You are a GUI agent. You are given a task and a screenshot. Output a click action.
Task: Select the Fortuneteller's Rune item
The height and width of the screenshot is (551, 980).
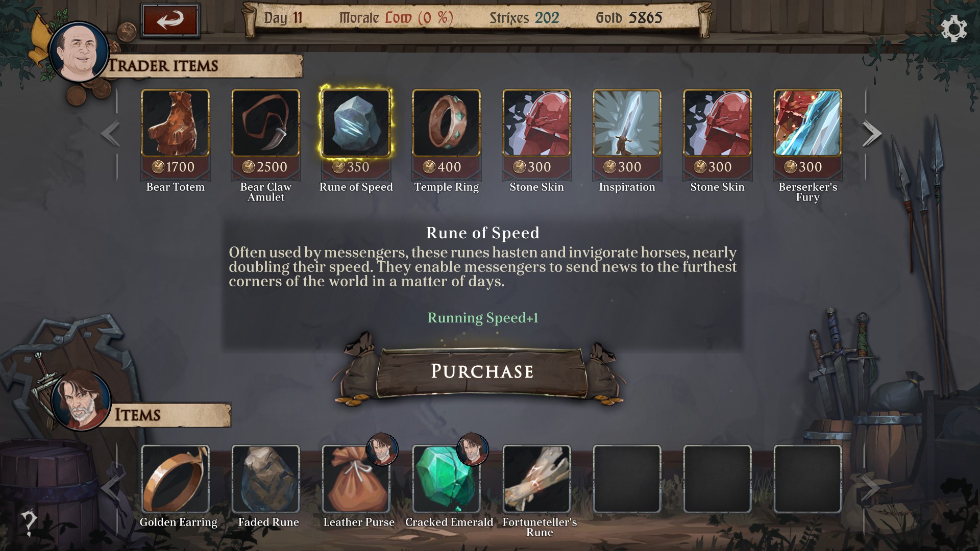[x=536, y=479]
